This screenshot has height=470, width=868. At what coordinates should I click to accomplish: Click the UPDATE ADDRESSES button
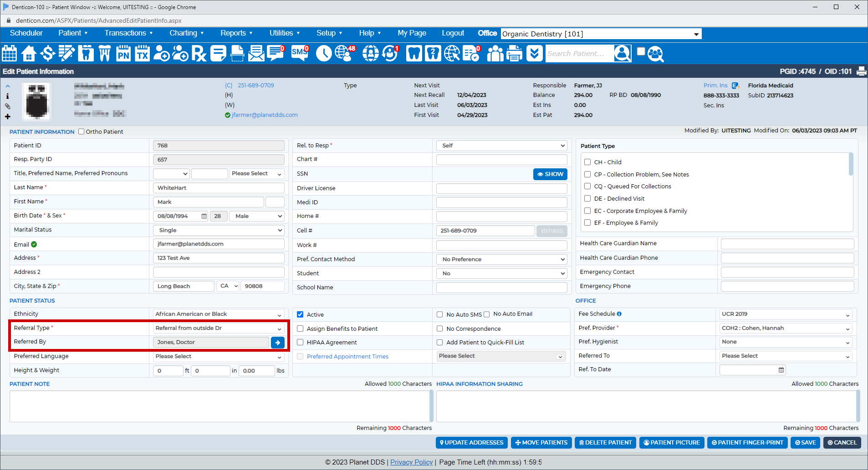[x=471, y=443]
